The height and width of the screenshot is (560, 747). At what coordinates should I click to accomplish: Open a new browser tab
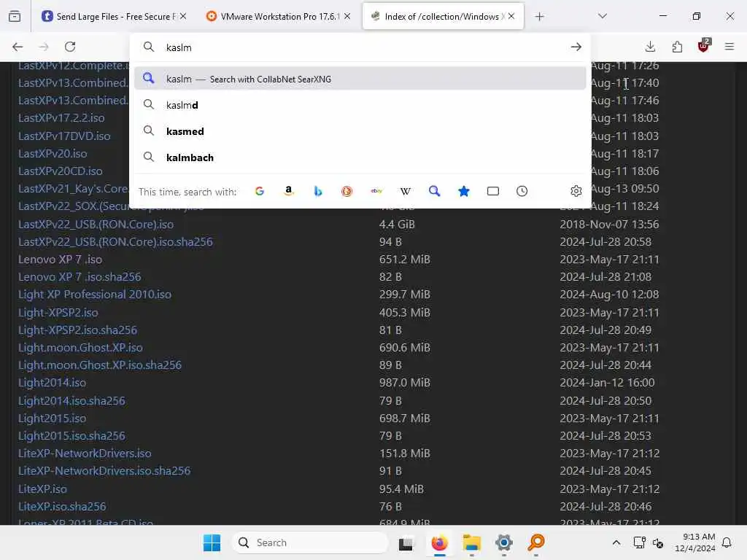click(539, 17)
